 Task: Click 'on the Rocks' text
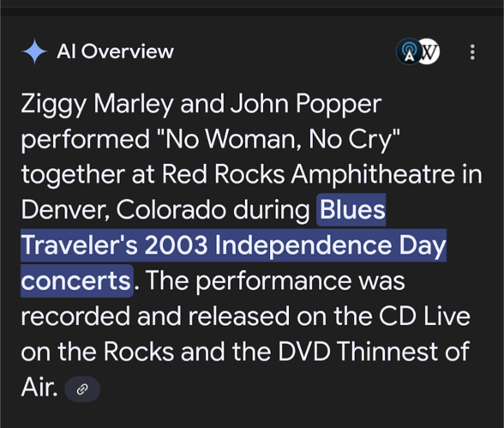tap(98, 352)
